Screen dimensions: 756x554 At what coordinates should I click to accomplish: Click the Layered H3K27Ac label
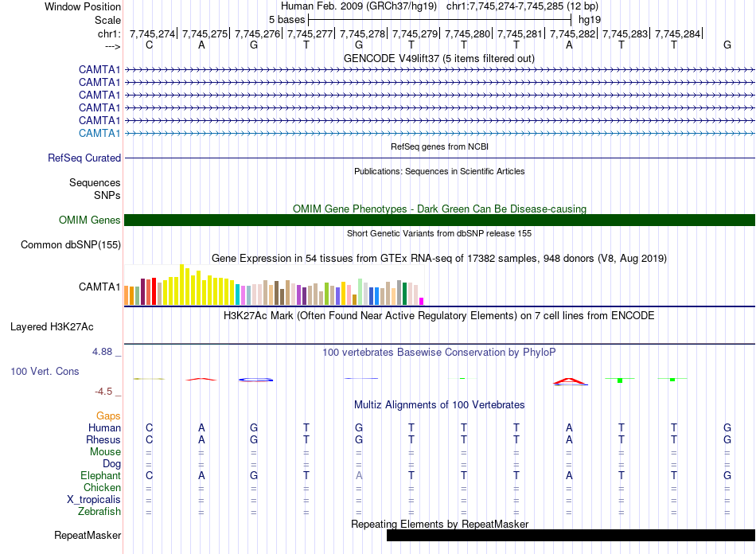[x=52, y=327]
